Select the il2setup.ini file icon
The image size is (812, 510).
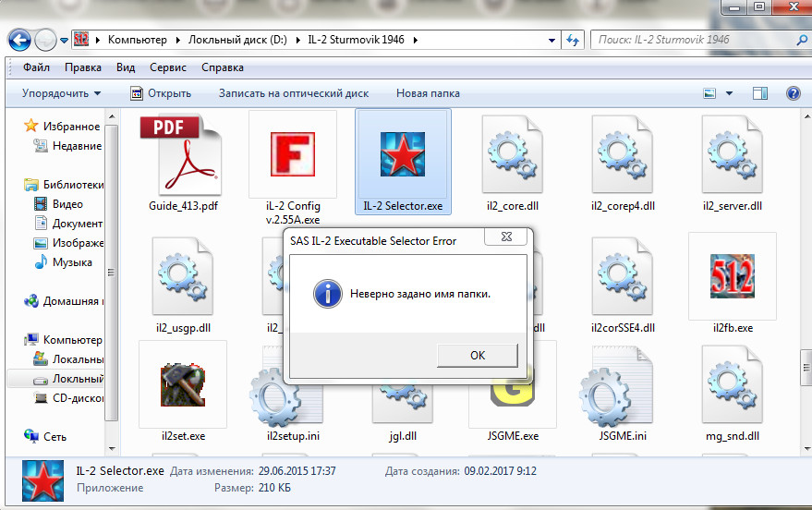pos(286,386)
